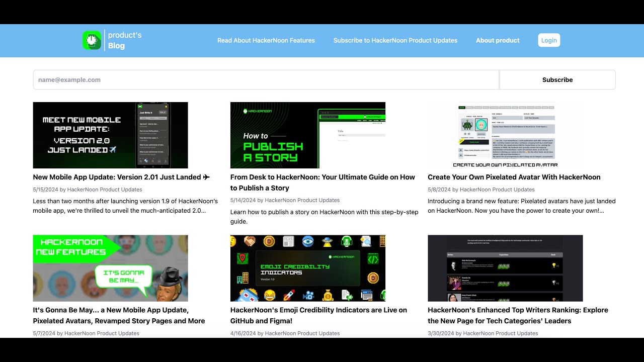
Task: Open New Mobile App Update Version 2.01 headline
Action: point(121,177)
